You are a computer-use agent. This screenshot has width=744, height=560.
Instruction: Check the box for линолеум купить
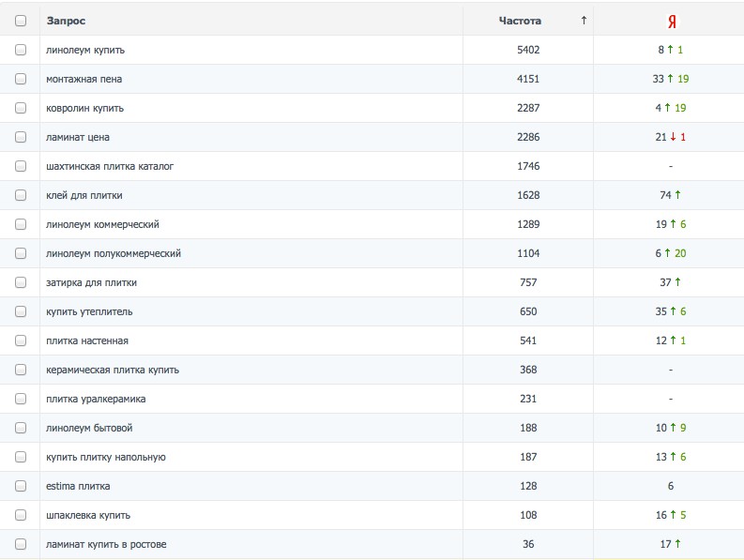coord(21,50)
